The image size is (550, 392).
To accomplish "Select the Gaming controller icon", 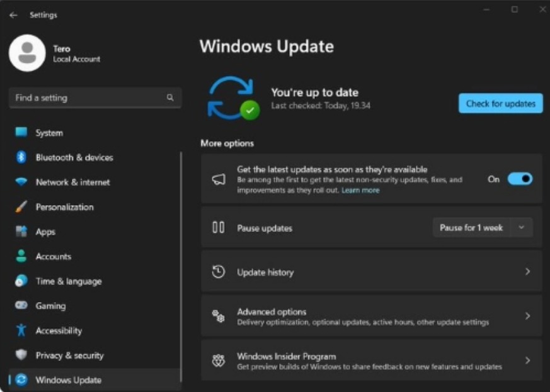I will point(20,306).
